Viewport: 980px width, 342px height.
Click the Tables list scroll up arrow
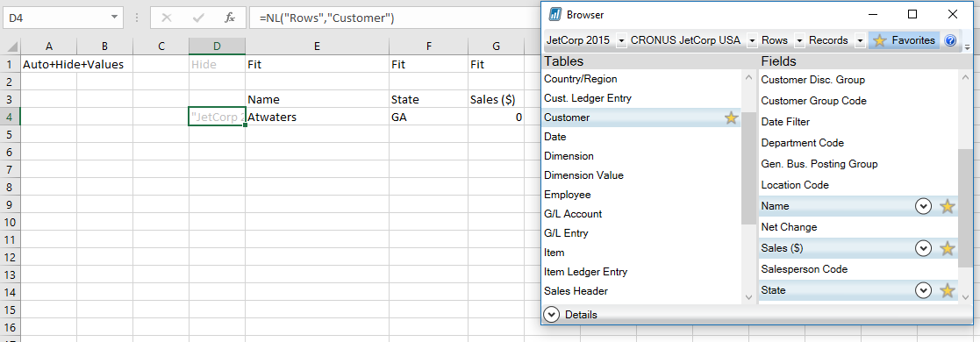748,78
